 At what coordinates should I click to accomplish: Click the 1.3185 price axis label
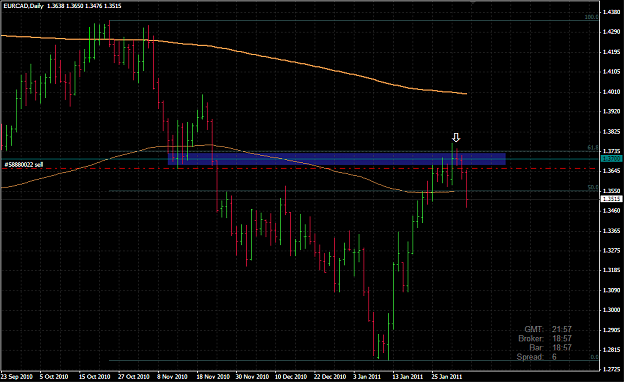coord(612,270)
